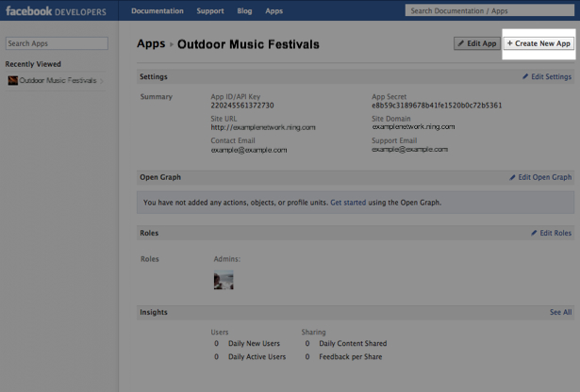
Task: Click the plus icon in Create New App
Action: tap(509, 43)
